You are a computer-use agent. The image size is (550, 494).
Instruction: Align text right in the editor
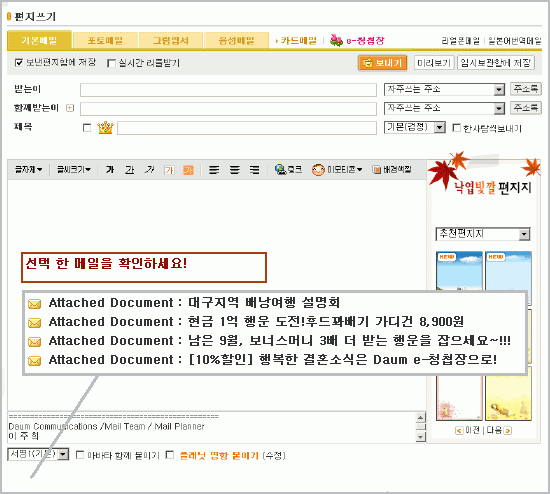click(255, 170)
